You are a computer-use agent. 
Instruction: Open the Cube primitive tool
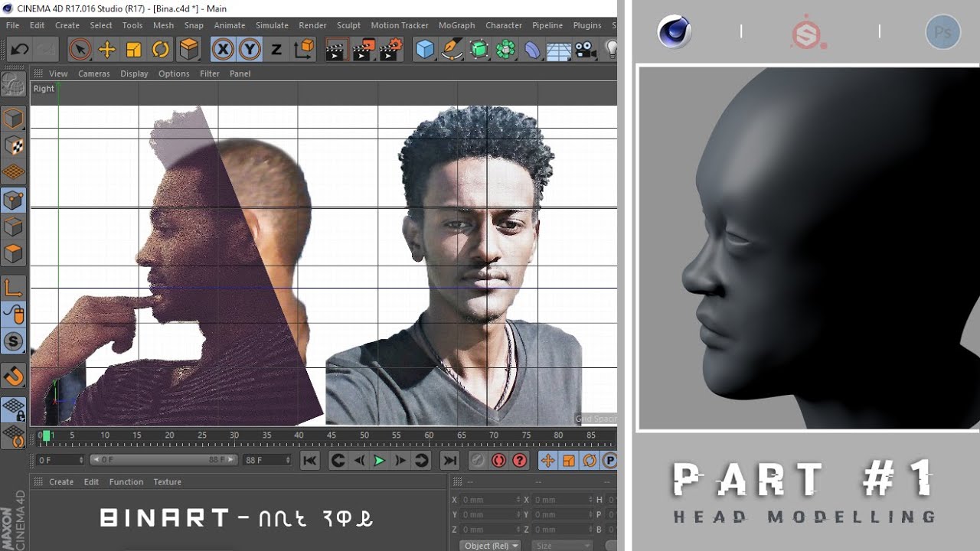tap(424, 51)
